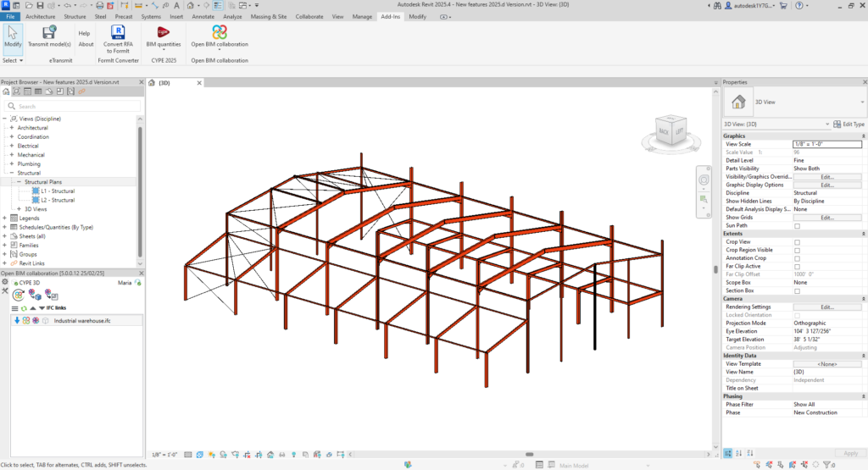Click the View Scale value field
The height and width of the screenshot is (470, 868).
tap(827, 144)
